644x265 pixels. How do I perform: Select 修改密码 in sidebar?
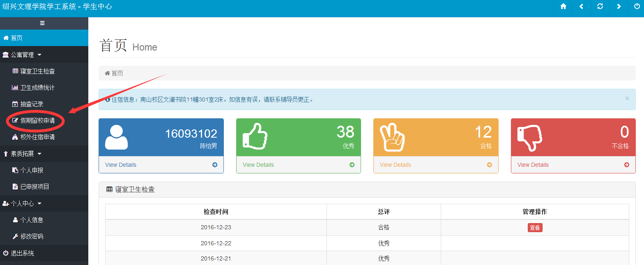point(32,237)
